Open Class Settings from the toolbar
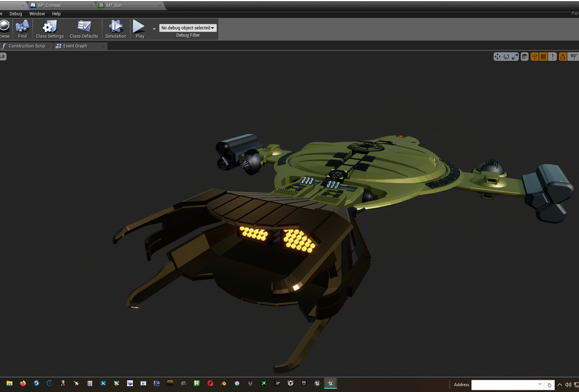Image resolution: width=579 pixels, height=392 pixels. coord(50,29)
